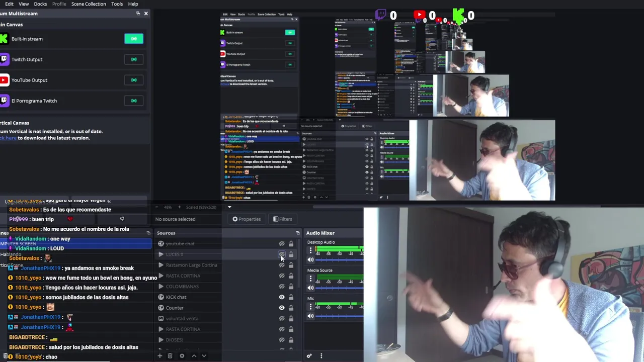Show the COLOMBIANAS source
Image resolution: width=644 pixels, height=362 pixels.
coord(282,287)
